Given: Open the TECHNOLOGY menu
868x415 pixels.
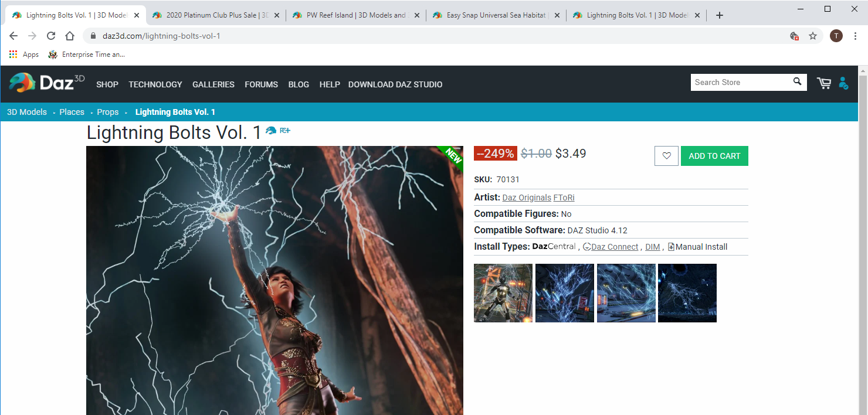Looking at the screenshot, I should [x=155, y=84].
